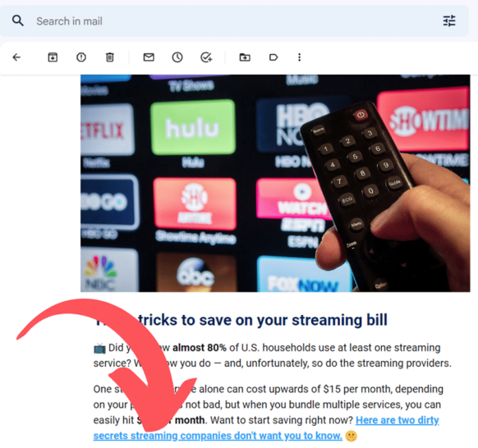Open More options three-dot menu
478x448 pixels.
pyautogui.click(x=299, y=57)
